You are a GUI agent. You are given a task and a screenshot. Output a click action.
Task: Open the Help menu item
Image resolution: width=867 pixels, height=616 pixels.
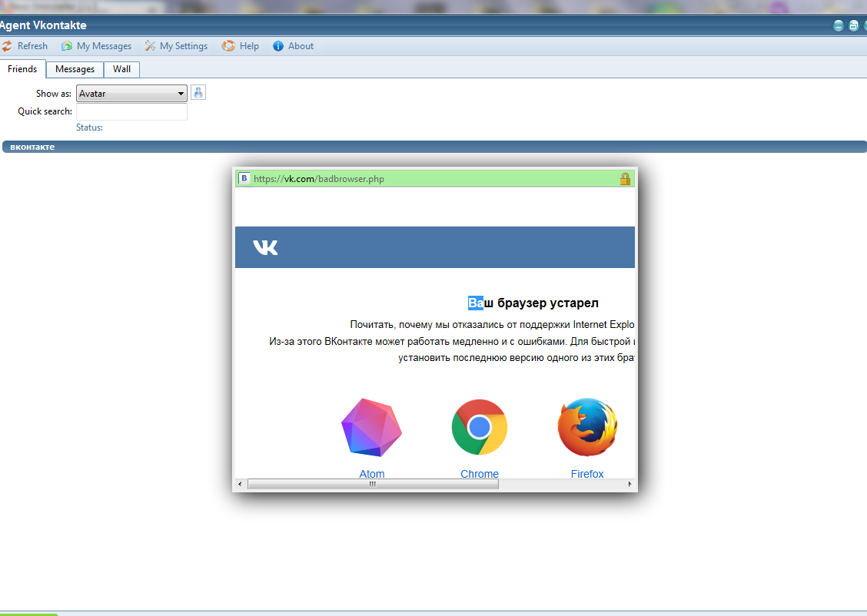(x=241, y=46)
